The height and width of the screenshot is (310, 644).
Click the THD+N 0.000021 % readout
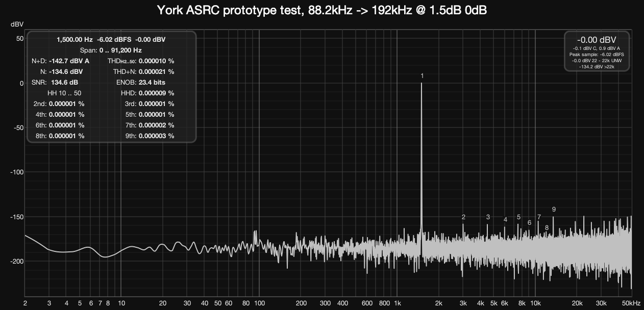[144, 72]
